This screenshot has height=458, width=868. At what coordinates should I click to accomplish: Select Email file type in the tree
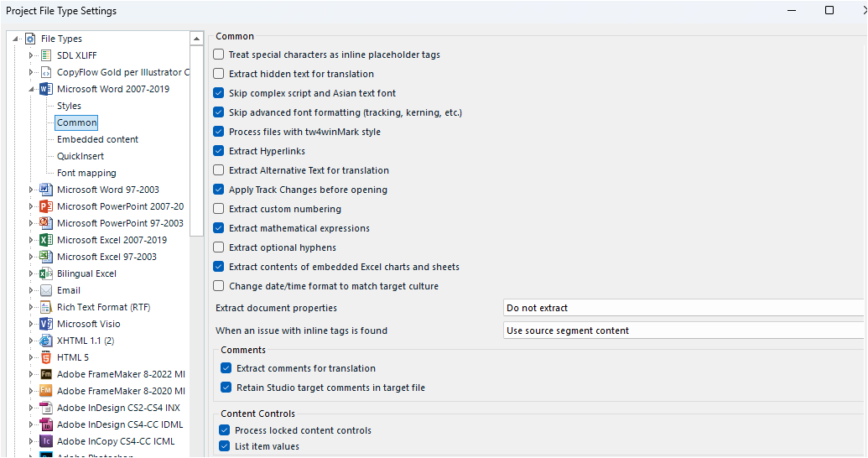[x=69, y=290]
